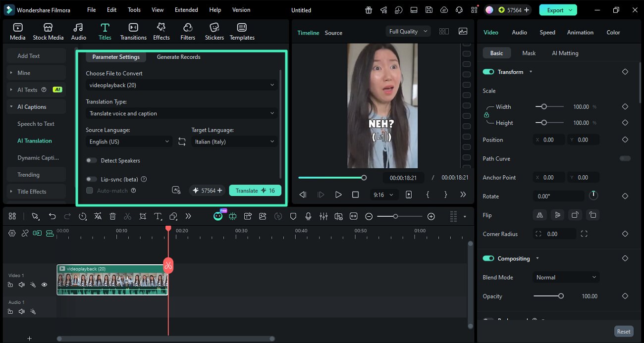The image size is (644, 343).
Task: Open the Stock Media library
Action: pos(48,32)
